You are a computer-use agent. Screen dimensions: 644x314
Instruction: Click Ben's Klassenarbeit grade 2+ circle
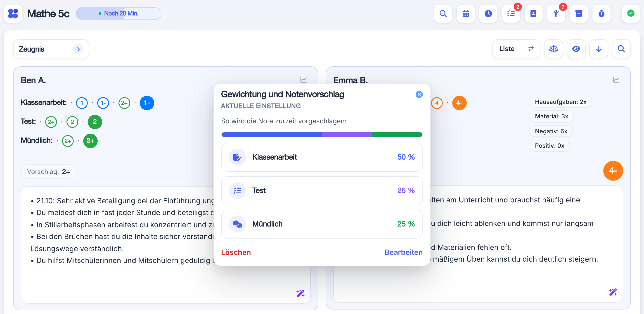click(x=124, y=103)
